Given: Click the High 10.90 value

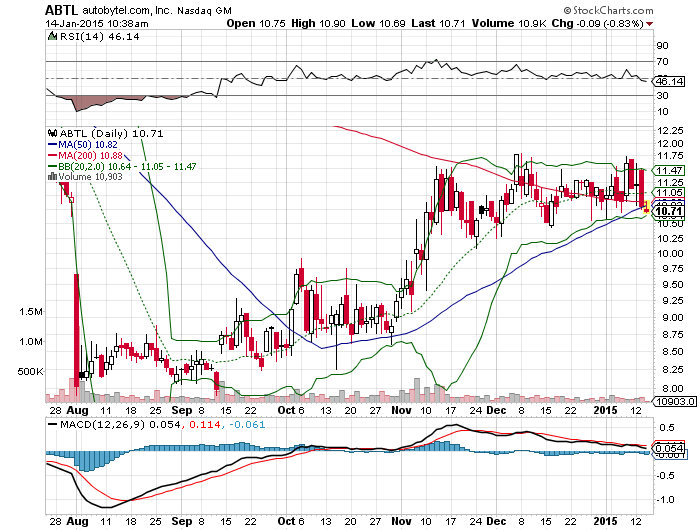Looking at the screenshot, I should pos(318,24).
